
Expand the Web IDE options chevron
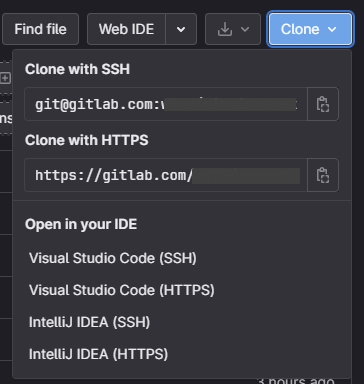[x=181, y=29]
